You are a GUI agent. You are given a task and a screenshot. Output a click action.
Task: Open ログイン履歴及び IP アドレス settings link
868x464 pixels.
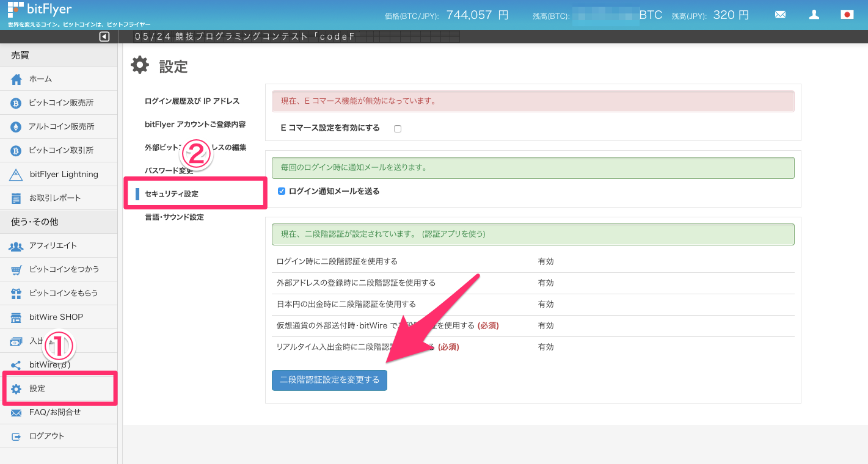(x=192, y=101)
